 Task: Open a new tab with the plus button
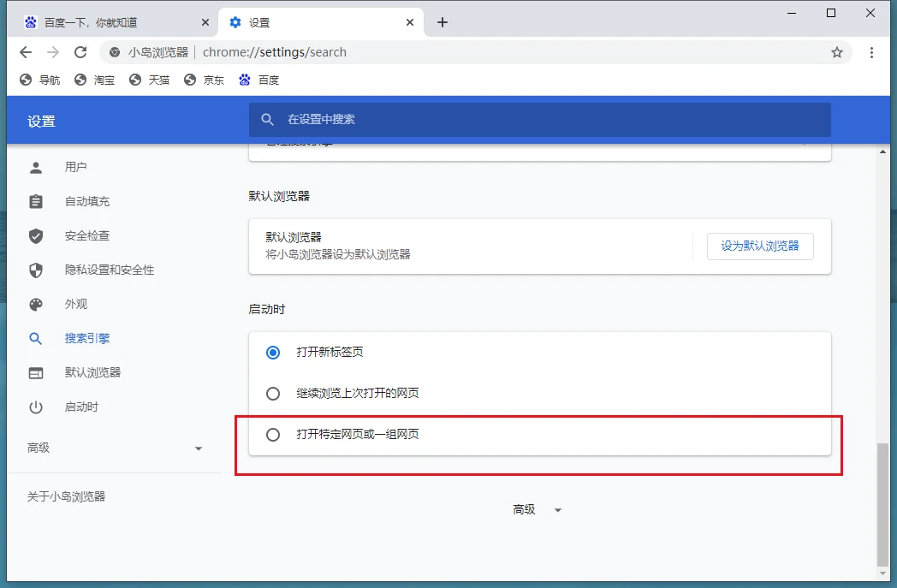point(443,22)
